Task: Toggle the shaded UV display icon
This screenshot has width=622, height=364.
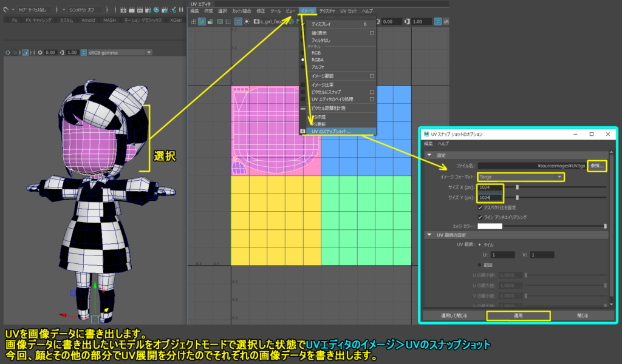Action: click(x=202, y=21)
